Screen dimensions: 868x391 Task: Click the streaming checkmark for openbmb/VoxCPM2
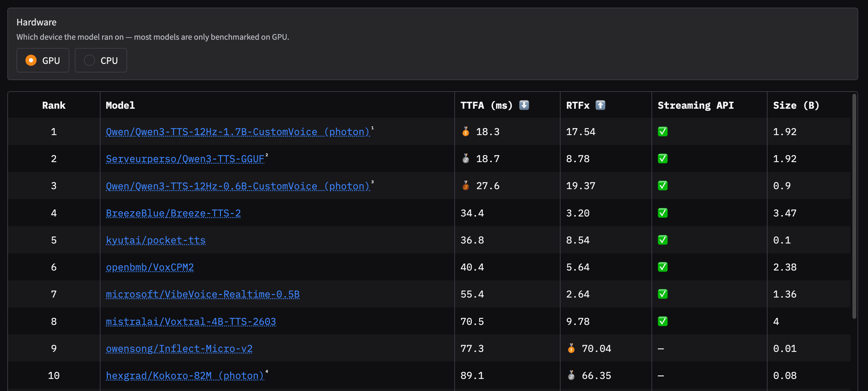tap(663, 267)
